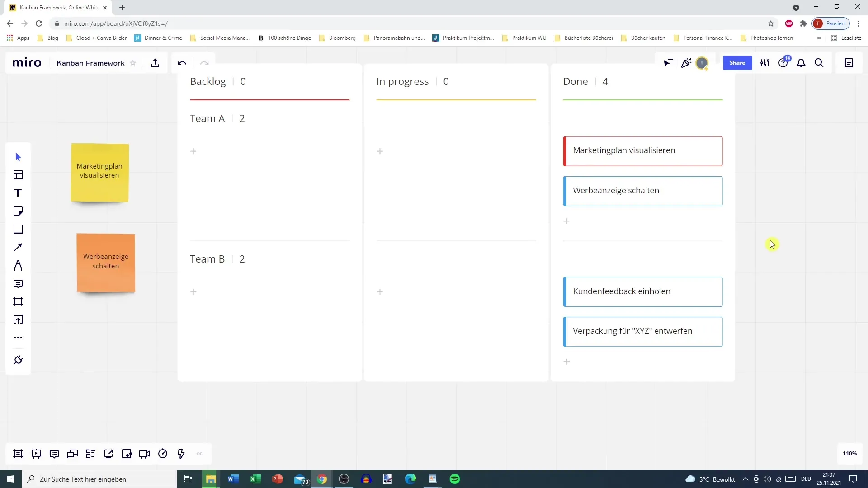Open search with magnifying glass icon
The height and width of the screenshot is (488, 868).
(x=819, y=63)
